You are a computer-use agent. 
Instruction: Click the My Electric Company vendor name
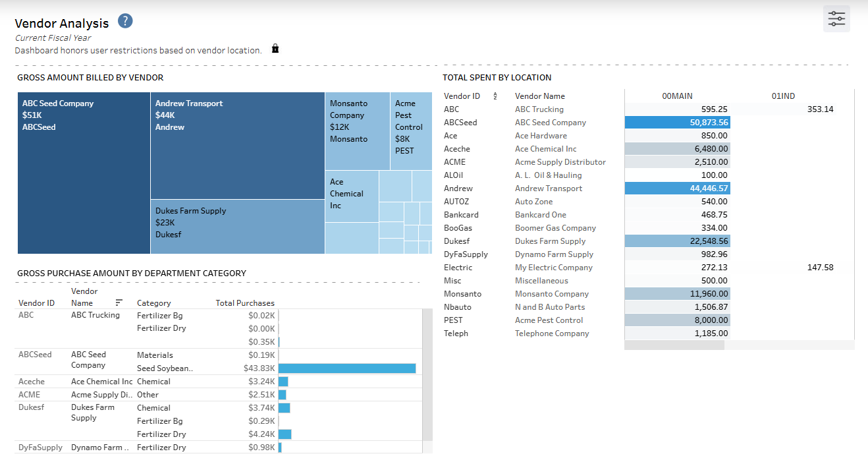(553, 268)
